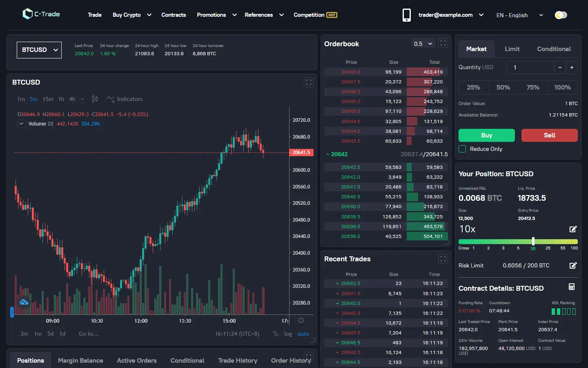
Task: Expand the BTCUSD chart fullscreen
Action: pos(309,82)
